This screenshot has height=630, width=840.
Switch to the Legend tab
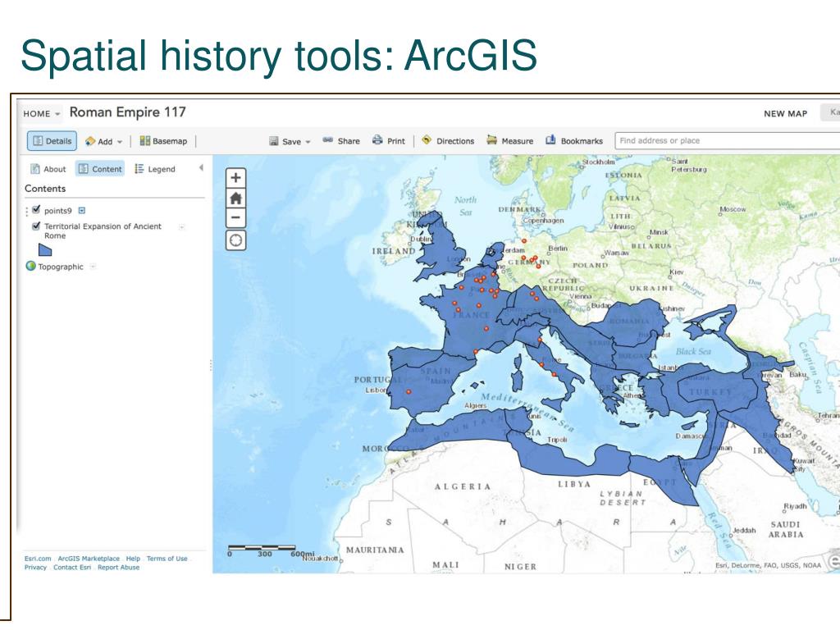pos(155,169)
